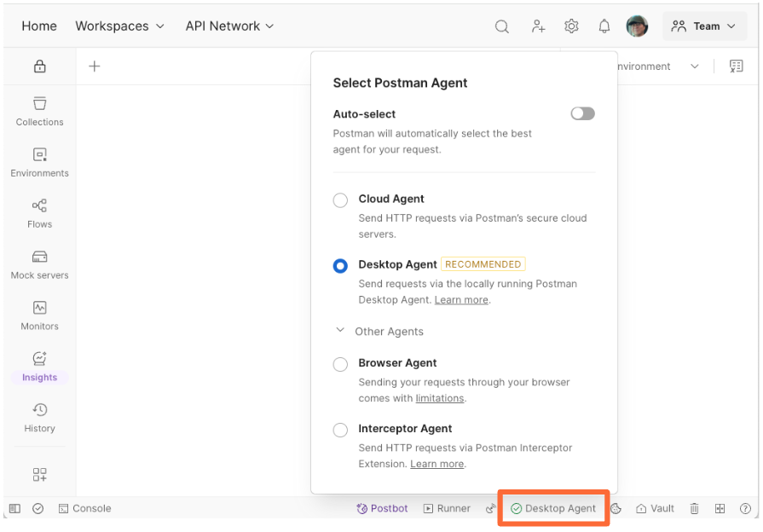Open the Environments panel
This screenshot has height=532, width=763.
coord(38,163)
